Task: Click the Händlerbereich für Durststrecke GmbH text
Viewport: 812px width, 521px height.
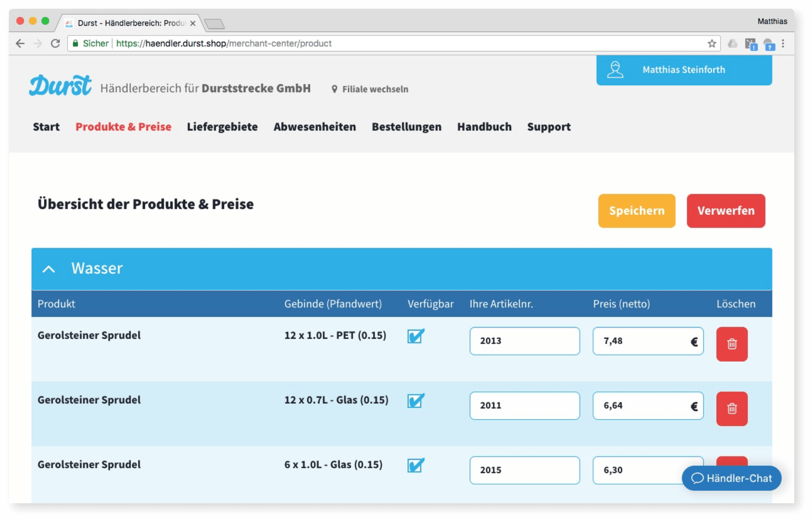Action: click(x=206, y=88)
